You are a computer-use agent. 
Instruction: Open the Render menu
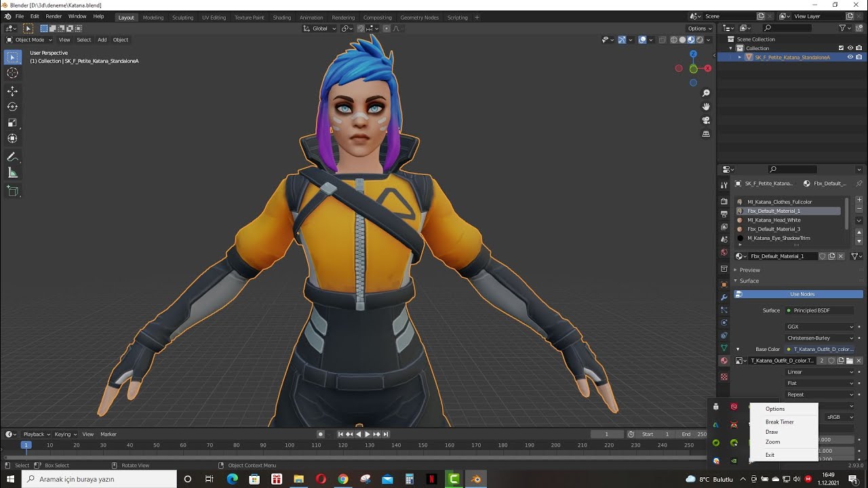coord(54,16)
